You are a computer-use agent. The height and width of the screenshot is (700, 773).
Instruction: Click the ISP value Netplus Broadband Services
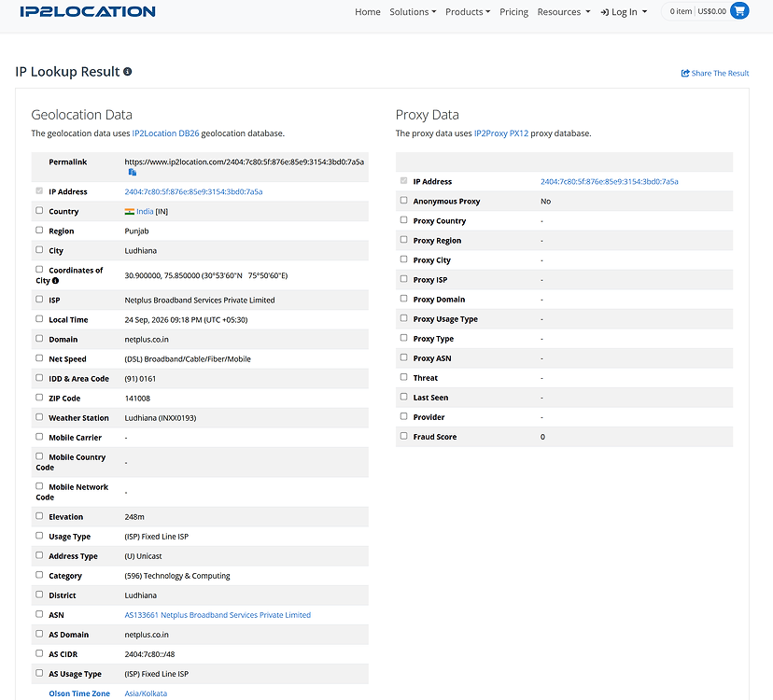[200, 301]
